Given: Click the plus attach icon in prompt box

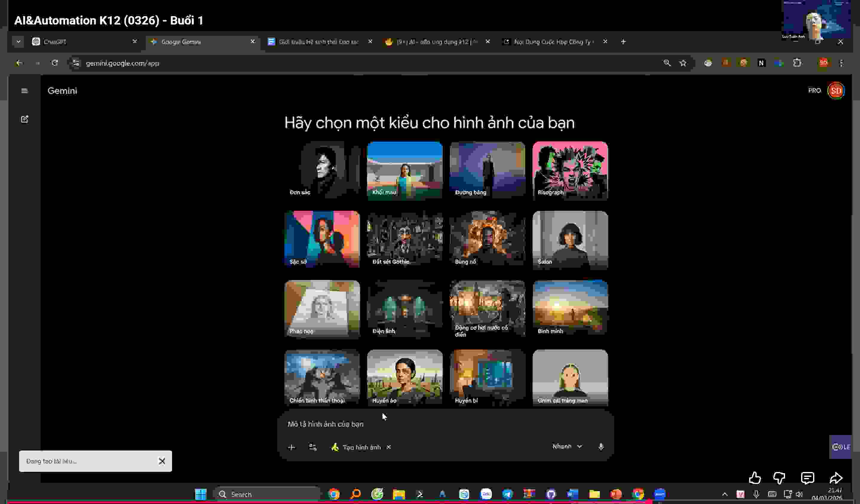Looking at the screenshot, I should [x=291, y=447].
